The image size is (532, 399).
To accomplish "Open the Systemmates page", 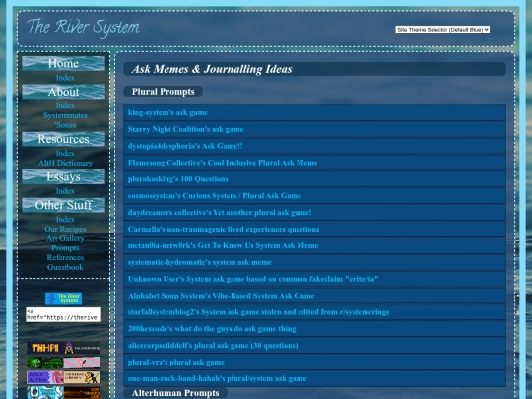I will [65, 115].
